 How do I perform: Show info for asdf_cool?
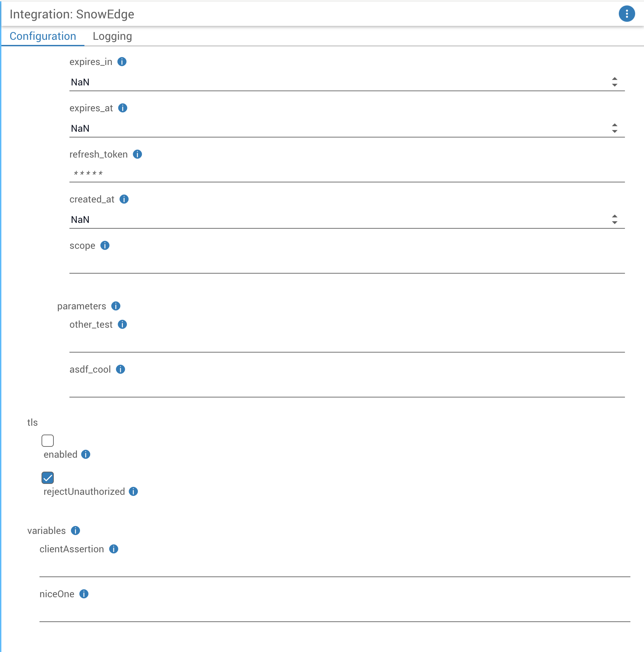coord(120,369)
